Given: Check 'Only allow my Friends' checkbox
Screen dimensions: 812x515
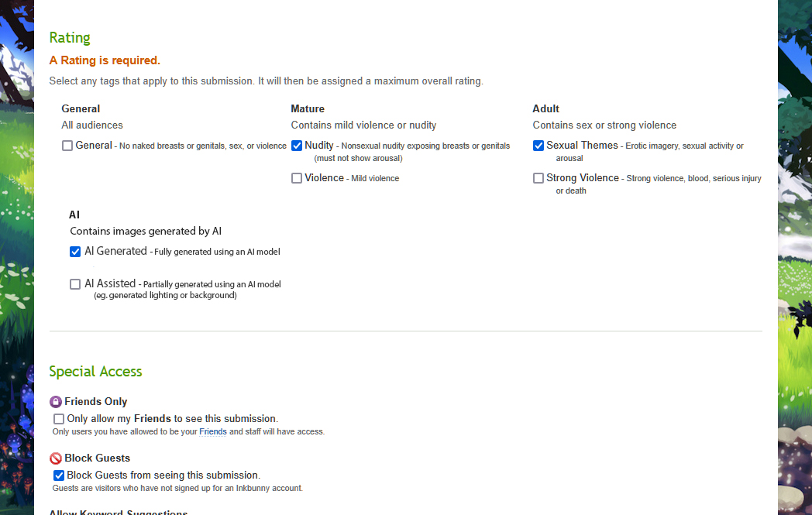Looking at the screenshot, I should [59, 419].
